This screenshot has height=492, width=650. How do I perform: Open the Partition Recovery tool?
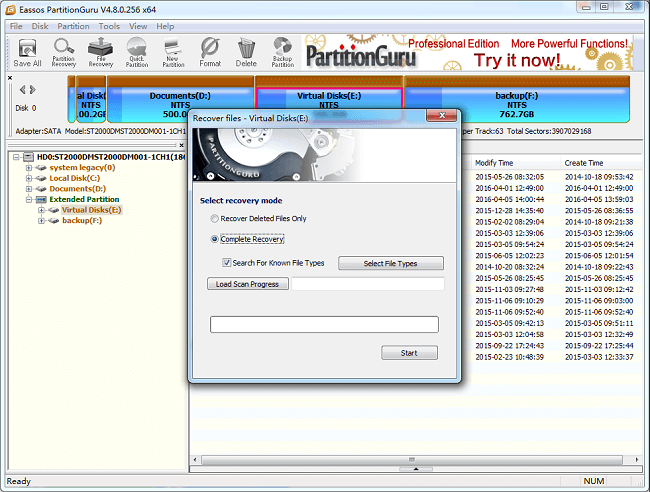point(64,53)
